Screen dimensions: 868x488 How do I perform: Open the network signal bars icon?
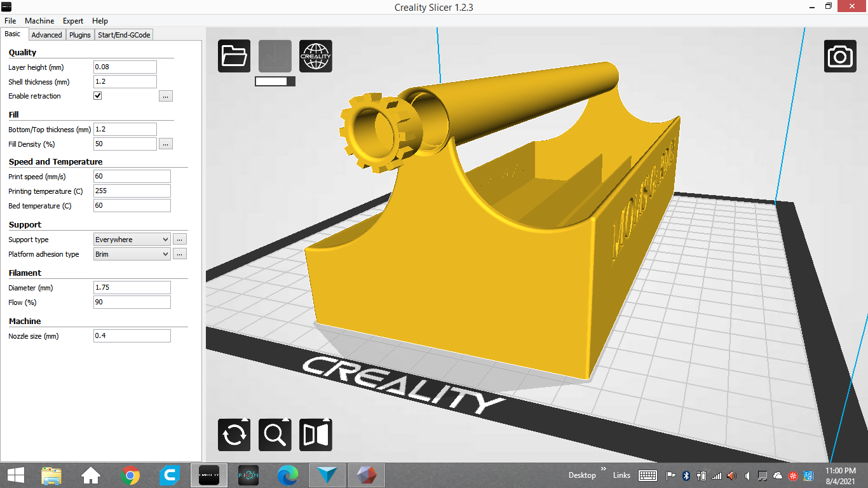click(717, 475)
